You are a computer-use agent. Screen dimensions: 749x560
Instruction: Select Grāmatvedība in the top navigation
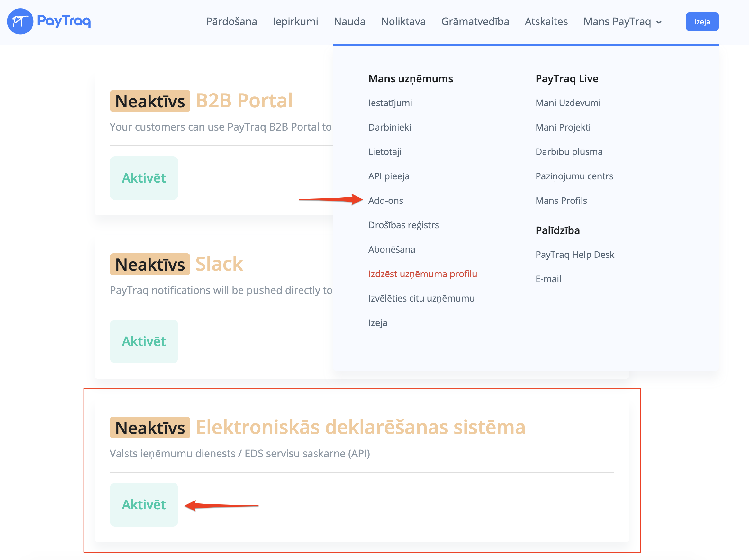(x=475, y=21)
